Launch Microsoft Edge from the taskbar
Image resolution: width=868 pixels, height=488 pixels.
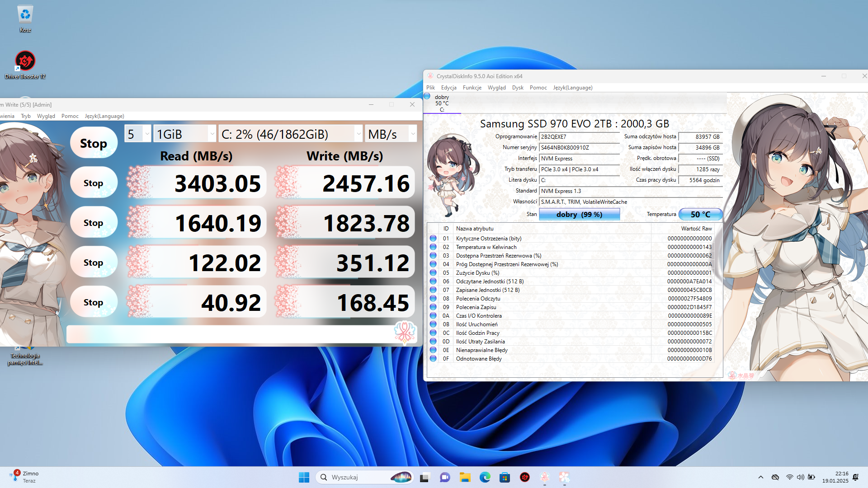[x=485, y=477]
